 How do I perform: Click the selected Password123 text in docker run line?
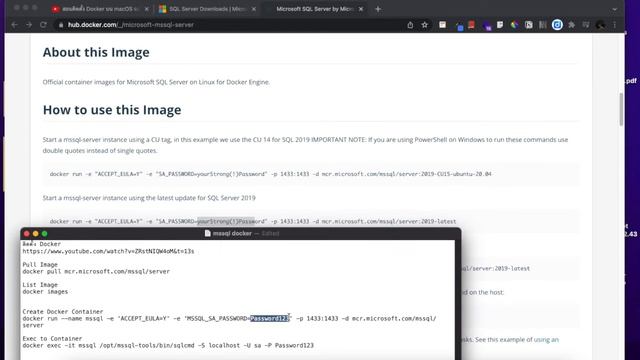(x=270, y=318)
